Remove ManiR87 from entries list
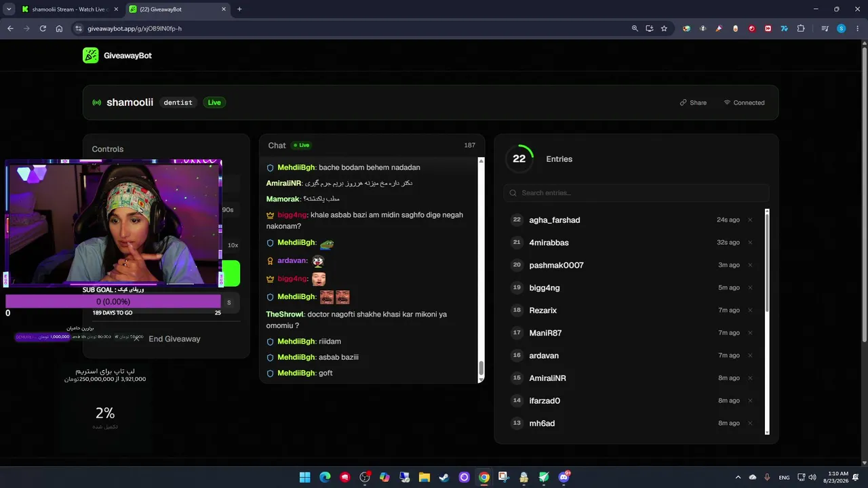 [x=750, y=333]
